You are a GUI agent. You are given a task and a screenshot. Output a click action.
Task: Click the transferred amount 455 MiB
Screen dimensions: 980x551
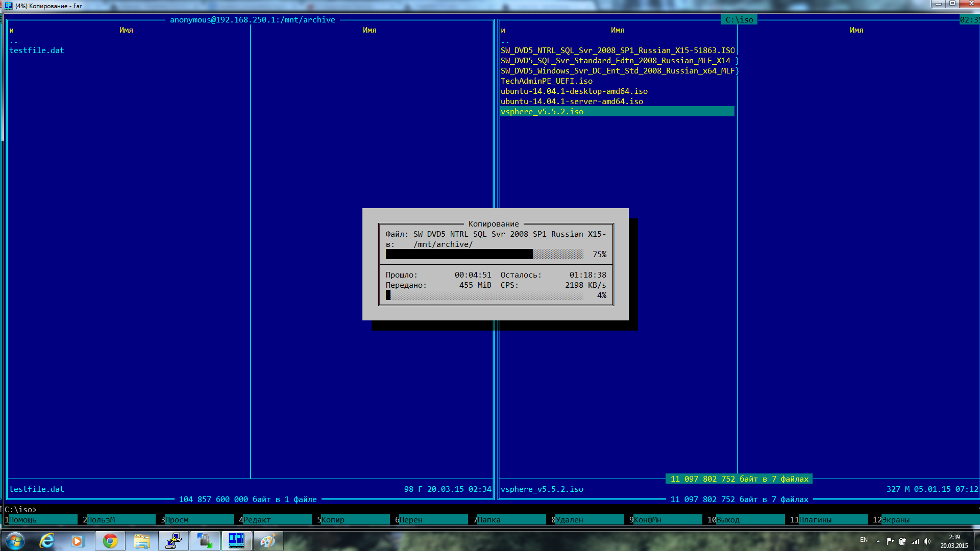pyautogui.click(x=475, y=285)
